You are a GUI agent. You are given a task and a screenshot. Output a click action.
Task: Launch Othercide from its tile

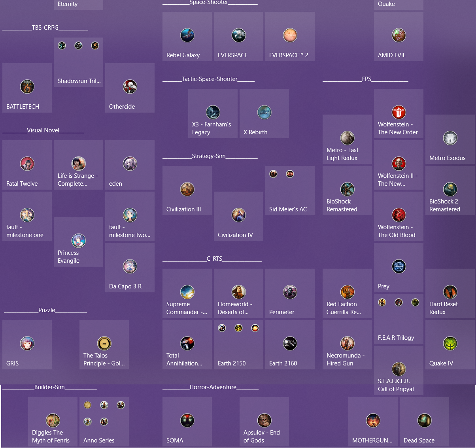coord(130,88)
